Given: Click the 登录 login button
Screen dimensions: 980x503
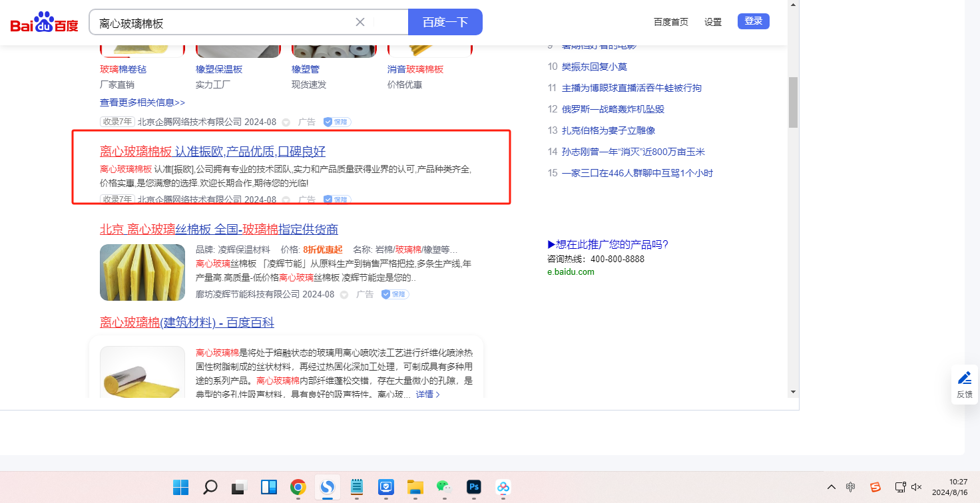Looking at the screenshot, I should point(753,21).
